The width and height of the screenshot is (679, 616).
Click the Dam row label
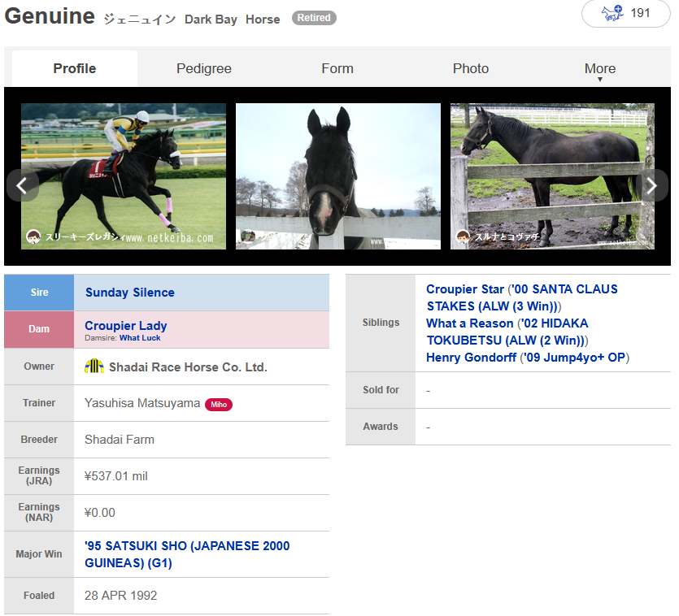(39, 329)
